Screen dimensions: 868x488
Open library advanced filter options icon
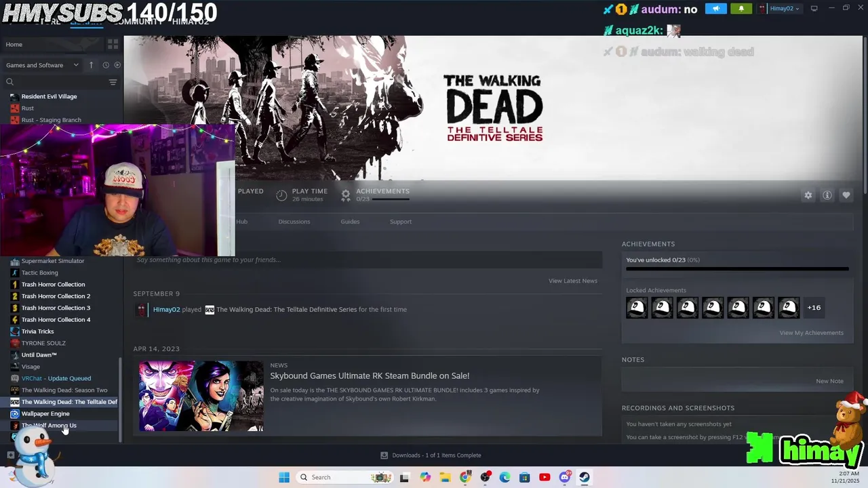pos(113,82)
